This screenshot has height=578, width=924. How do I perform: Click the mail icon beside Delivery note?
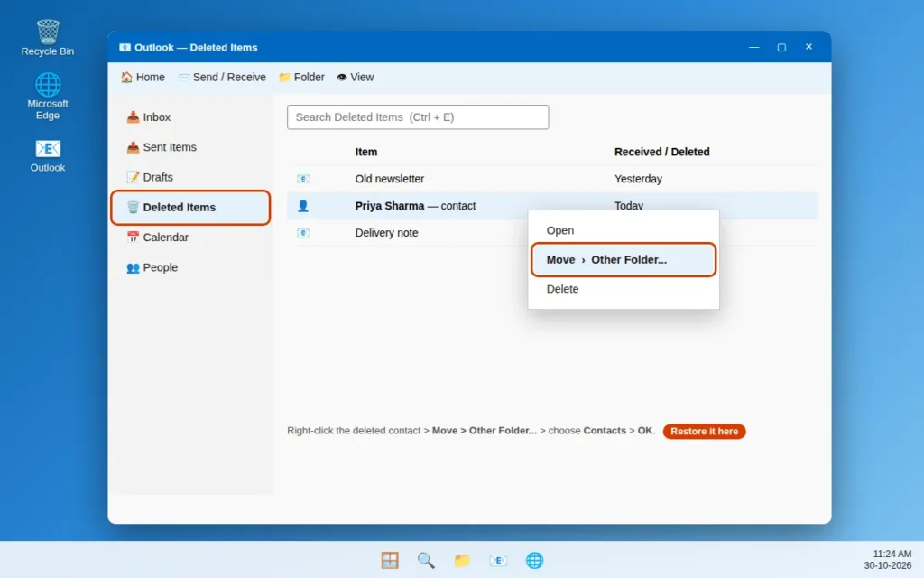(303, 233)
